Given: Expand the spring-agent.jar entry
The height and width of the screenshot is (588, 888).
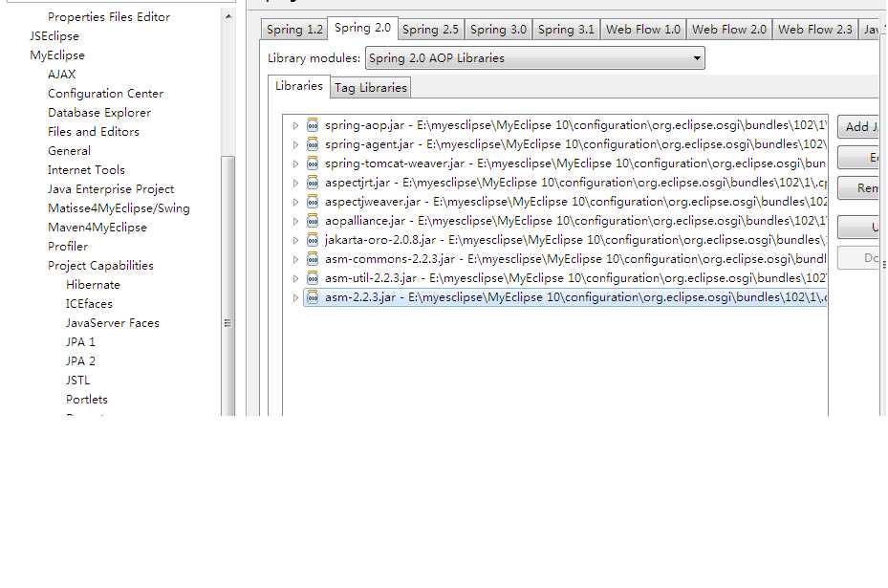Looking at the screenshot, I should pos(295,144).
